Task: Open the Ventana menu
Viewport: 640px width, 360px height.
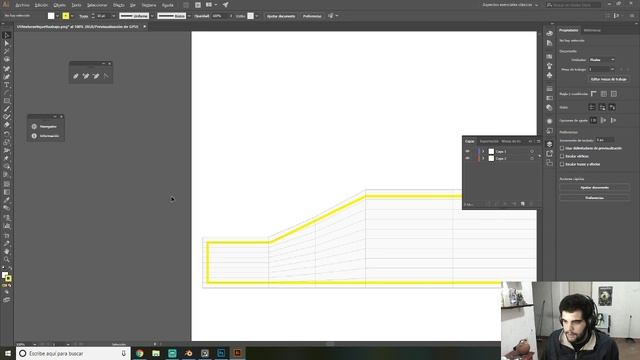Action: coord(149,5)
